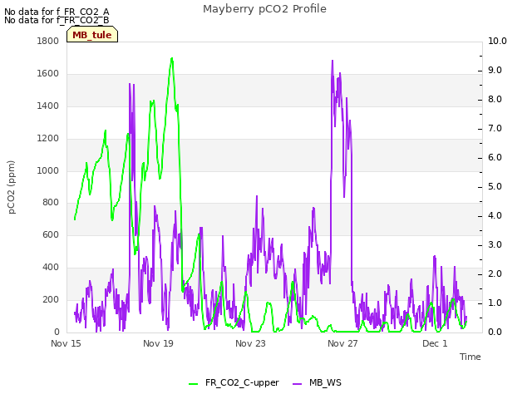
Task: Click the 800 left axis value
Action: 51,203
